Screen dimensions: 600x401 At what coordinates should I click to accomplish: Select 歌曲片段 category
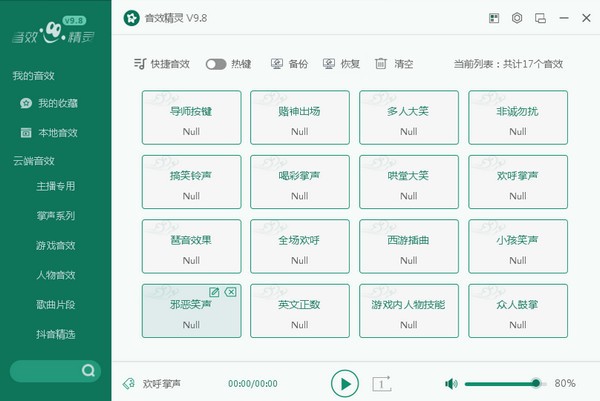[x=55, y=305]
